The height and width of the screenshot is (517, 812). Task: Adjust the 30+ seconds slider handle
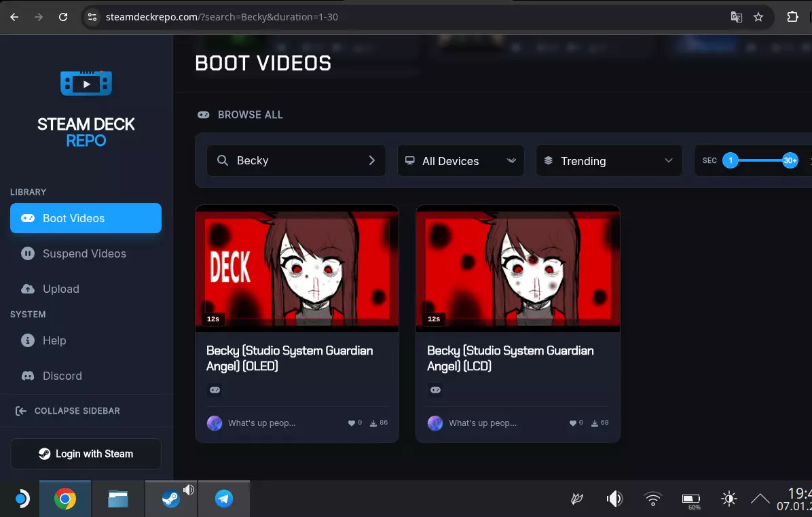click(x=790, y=160)
